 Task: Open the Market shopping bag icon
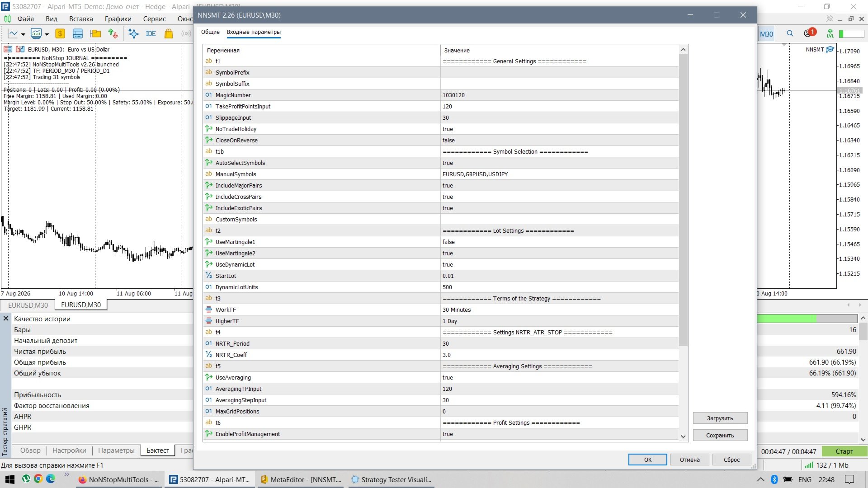169,34
